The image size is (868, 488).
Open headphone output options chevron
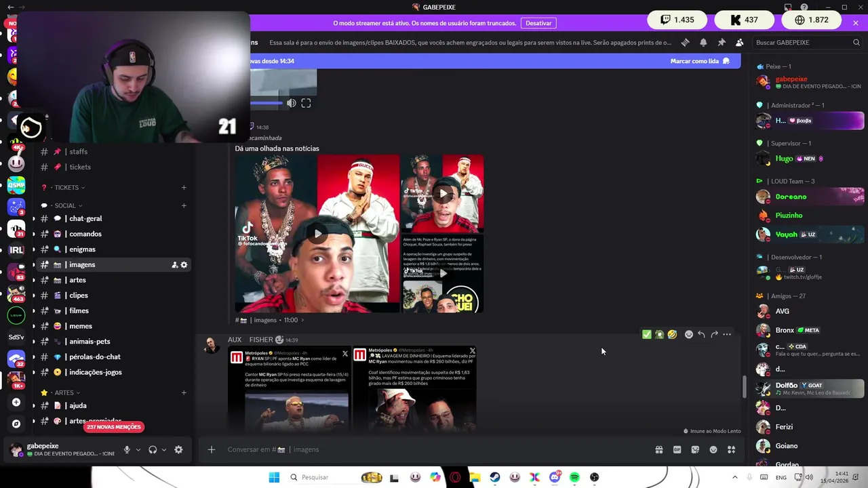click(x=164, y=449)
